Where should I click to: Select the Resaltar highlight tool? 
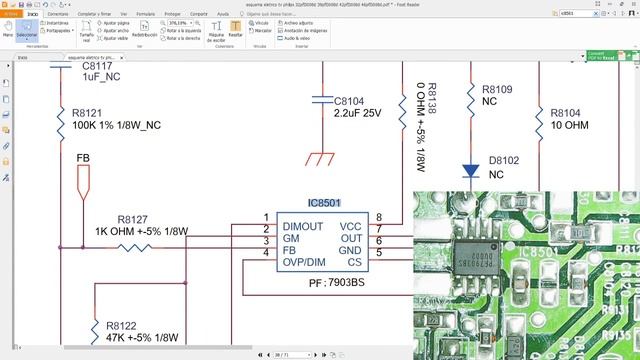tap(236, 29)
